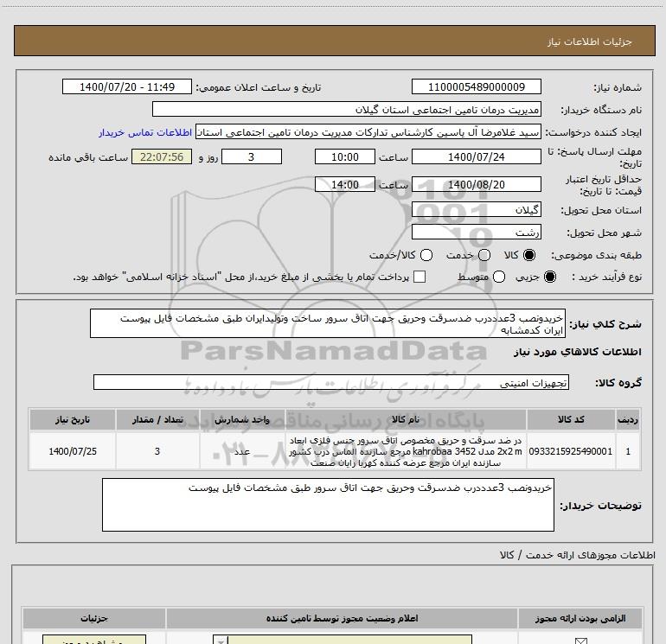Click the اطلاعات مجوزهای ارائه خدمت / کالا heading
This screenshot has width=666, height=644.
pyautogui.click(x=577, y=555)
